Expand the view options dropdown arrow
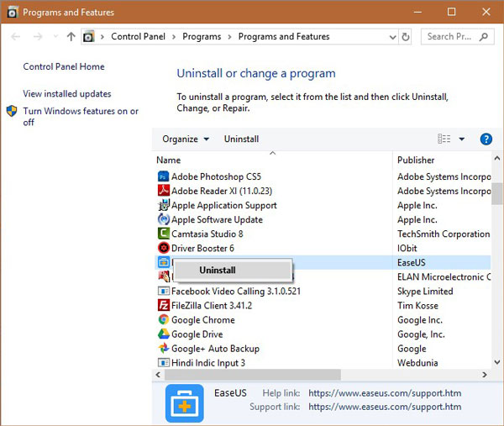 461,139
